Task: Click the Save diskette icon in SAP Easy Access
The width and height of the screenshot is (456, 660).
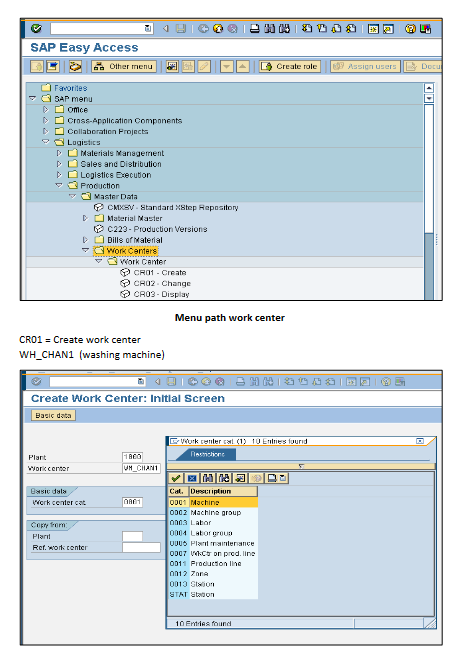Action: pos(181,29)
